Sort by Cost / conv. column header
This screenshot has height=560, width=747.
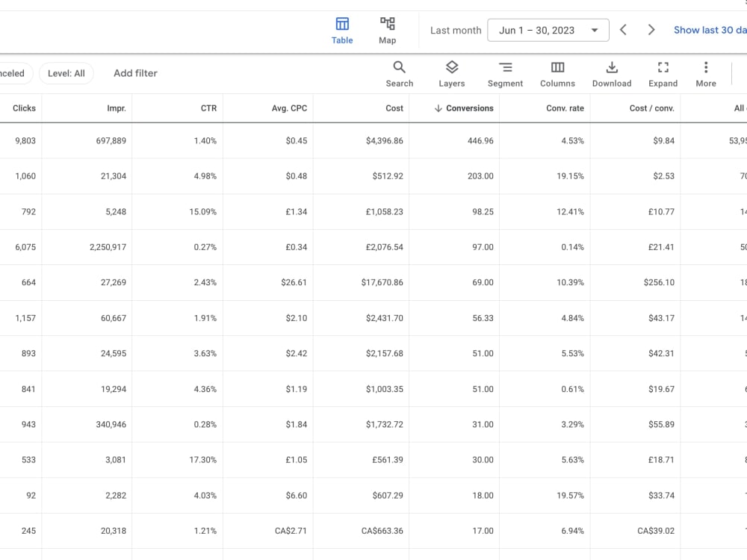coord(651,108)
